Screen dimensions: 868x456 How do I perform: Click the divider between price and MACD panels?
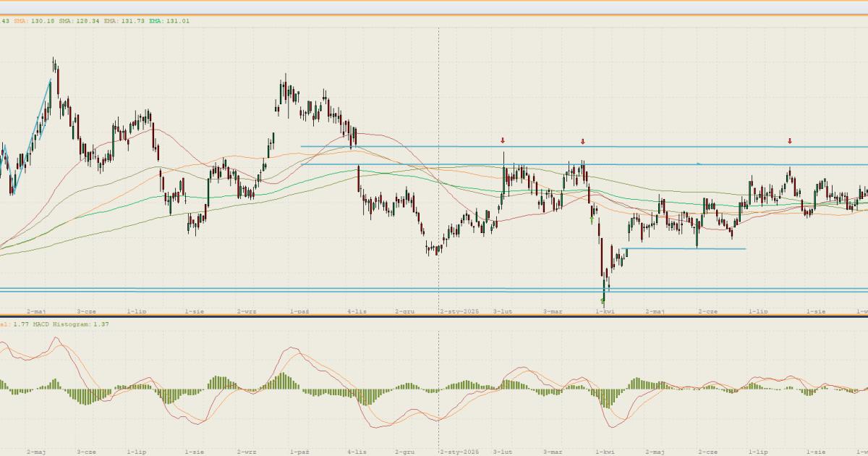click(434, 316)
